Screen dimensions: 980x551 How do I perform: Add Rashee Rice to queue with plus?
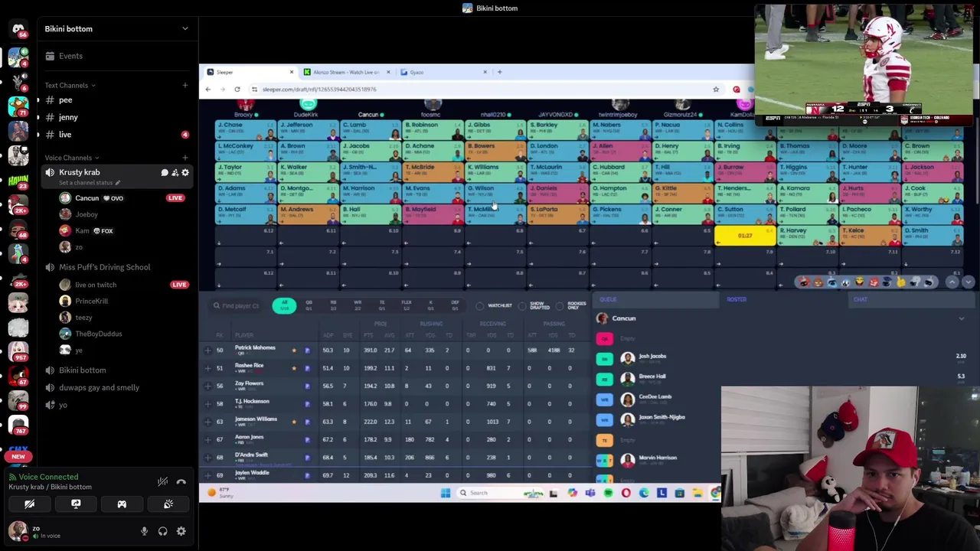pos(207,368)
